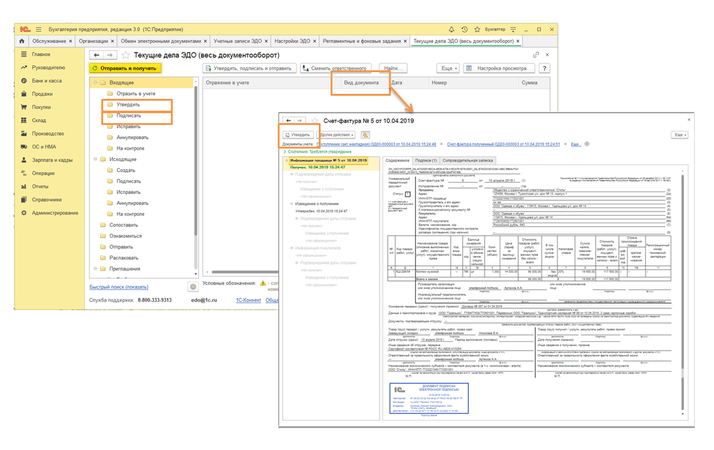Collapse the Исходящие tree node
Image resolution: width=714 pixels, height=450 pixels.
(96, 158)
